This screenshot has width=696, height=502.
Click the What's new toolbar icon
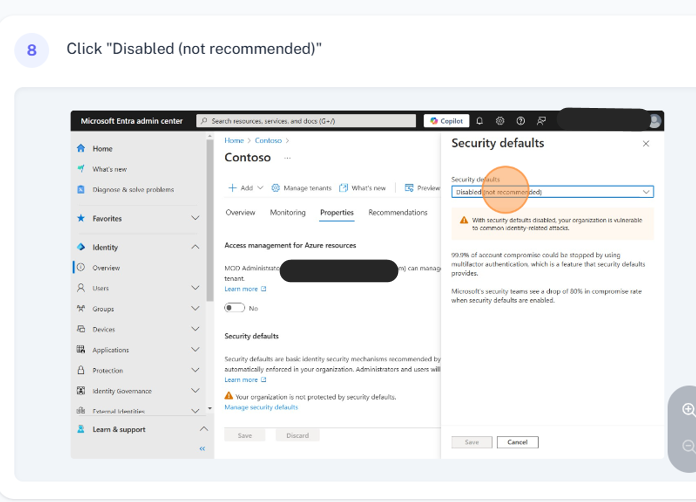point(343,188)
